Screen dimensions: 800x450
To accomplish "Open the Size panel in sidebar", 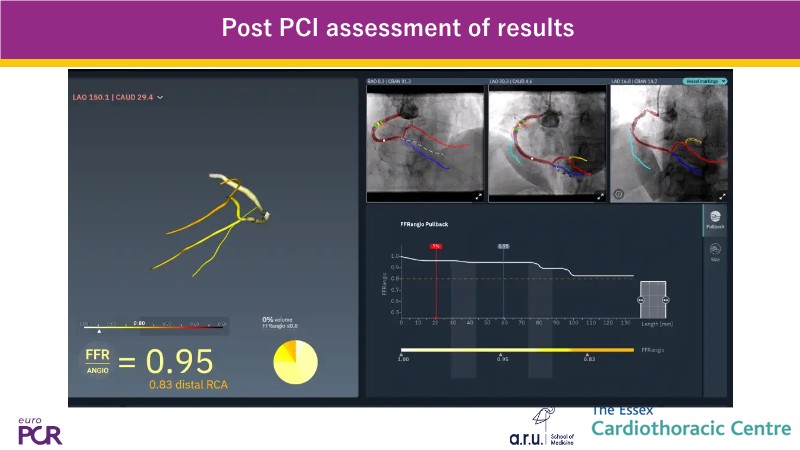I will pyautogui.click(x=715, y=253).
